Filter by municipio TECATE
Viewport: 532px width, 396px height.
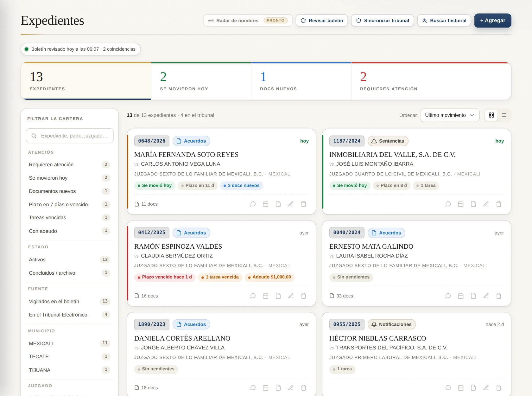[x=69, y=357]
